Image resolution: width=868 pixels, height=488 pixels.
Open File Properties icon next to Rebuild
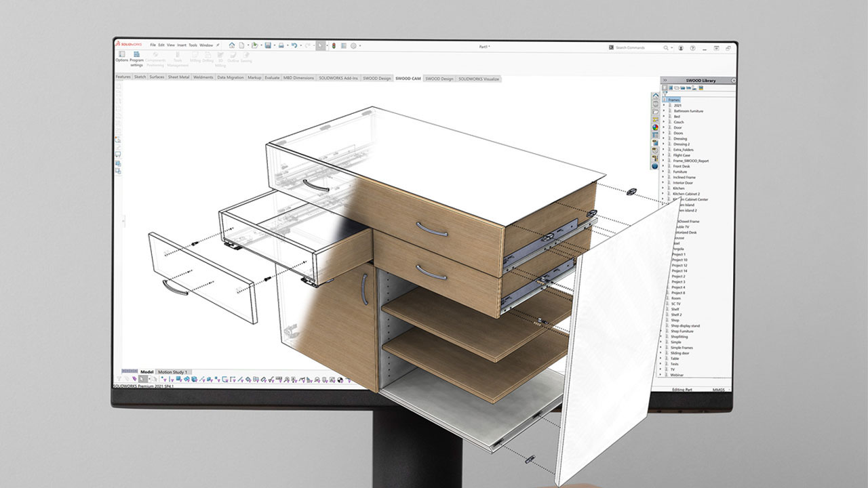coord(343,45)
